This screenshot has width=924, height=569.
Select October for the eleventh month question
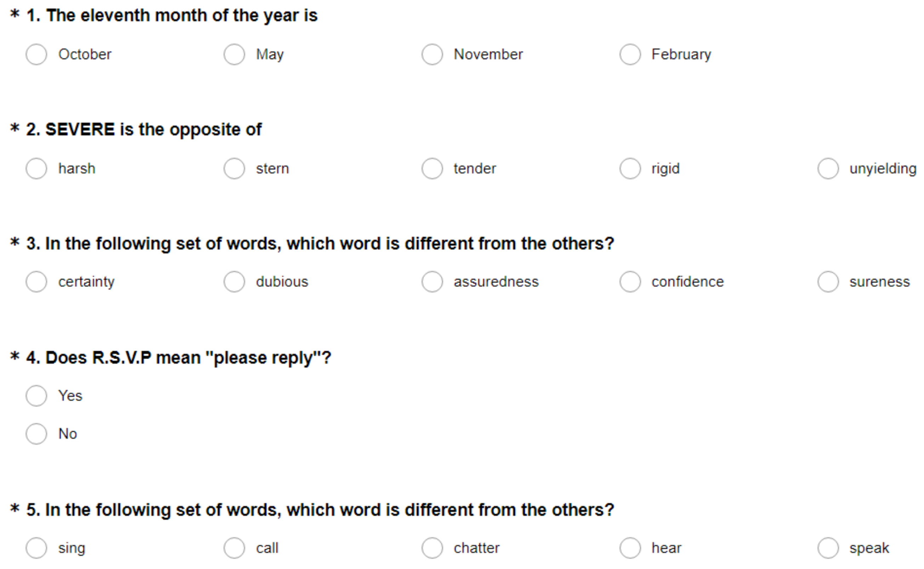36,54
